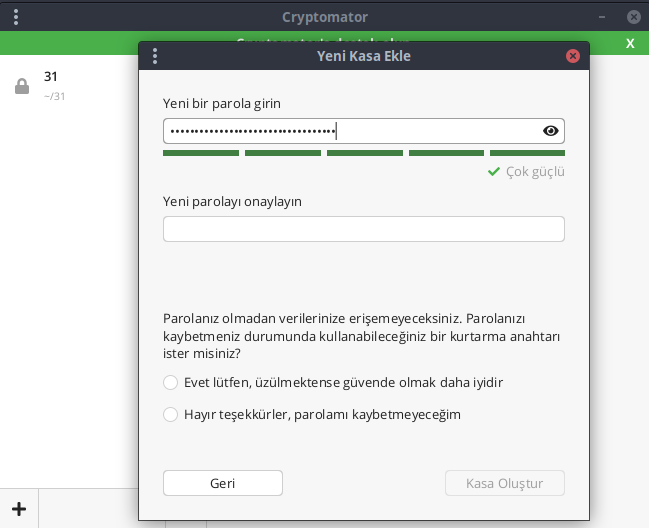Select 'Hayır teşekkürler' recovery key option
This screenshot has height=528, width=649.
tap(170, 414)
